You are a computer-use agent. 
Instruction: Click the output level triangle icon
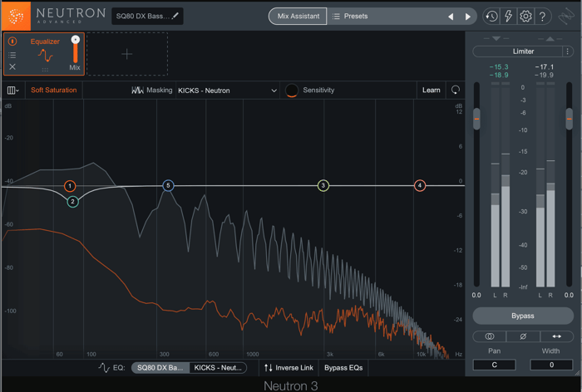pyautogui.click(x=550, y=38)
